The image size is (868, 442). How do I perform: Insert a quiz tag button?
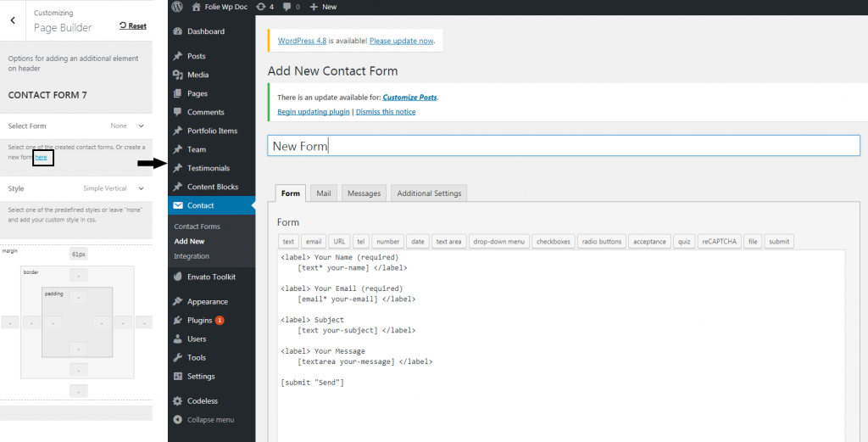click(684, 242)
